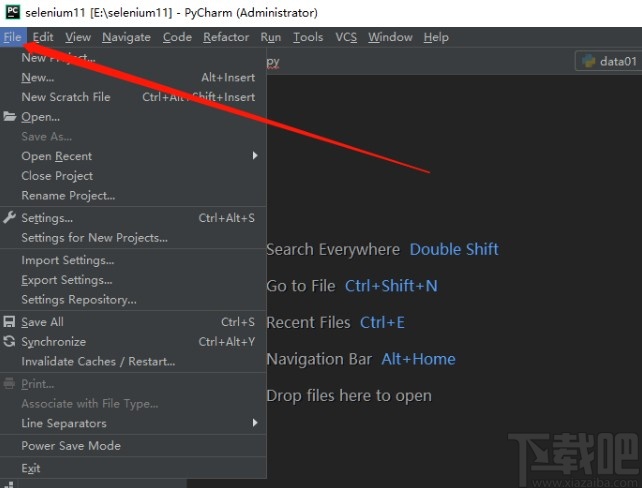Click the floppy disk Save All icon
This screenshot has width=642, height=488.
[9, 321]
